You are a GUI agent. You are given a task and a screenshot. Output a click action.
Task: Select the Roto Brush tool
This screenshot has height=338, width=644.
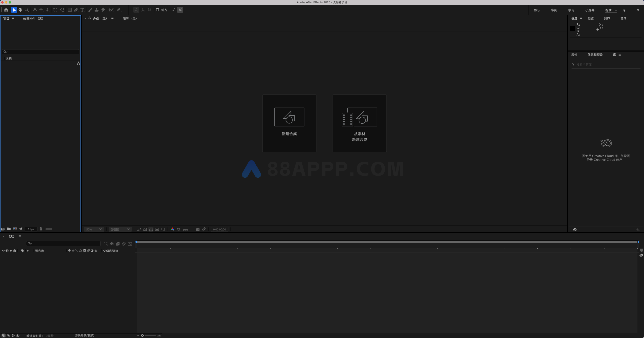pos(111,10)
